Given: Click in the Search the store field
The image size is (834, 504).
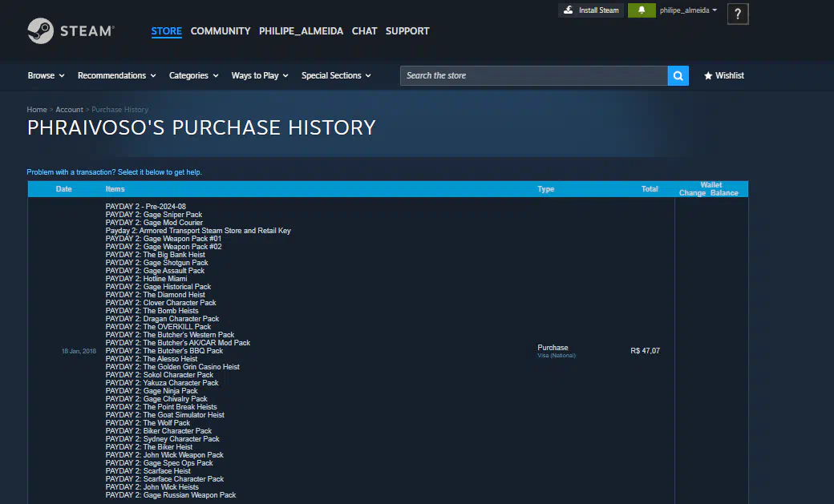Looking at the screenshot, I should (533, 75).
